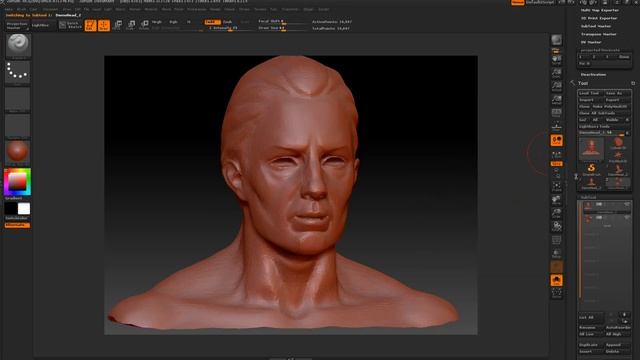Image resolution: width=640 pixels, height=360 pixels.
Task: Expand 3D Print Exporter plugin
Action: (x=599, y=18)
